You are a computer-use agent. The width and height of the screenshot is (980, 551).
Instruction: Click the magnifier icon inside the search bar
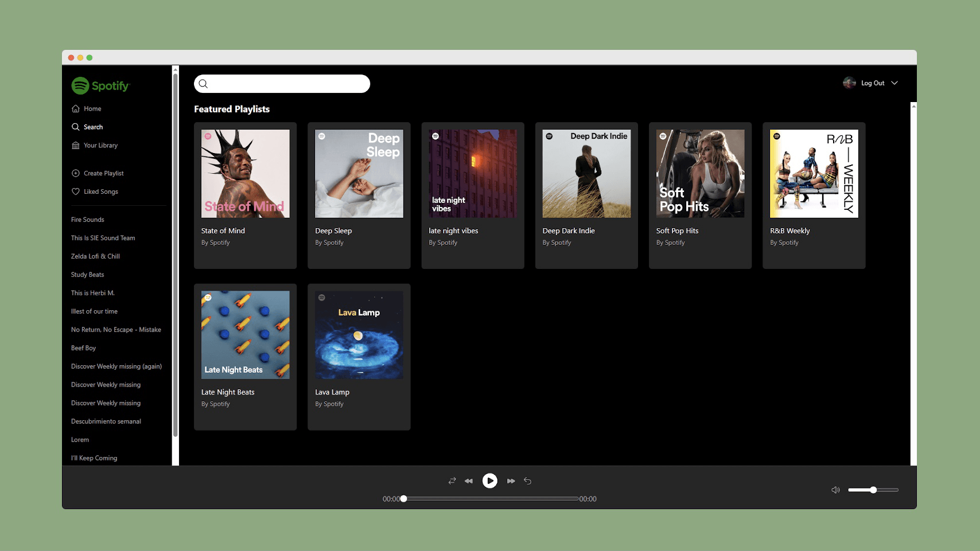tap(203, 84)
